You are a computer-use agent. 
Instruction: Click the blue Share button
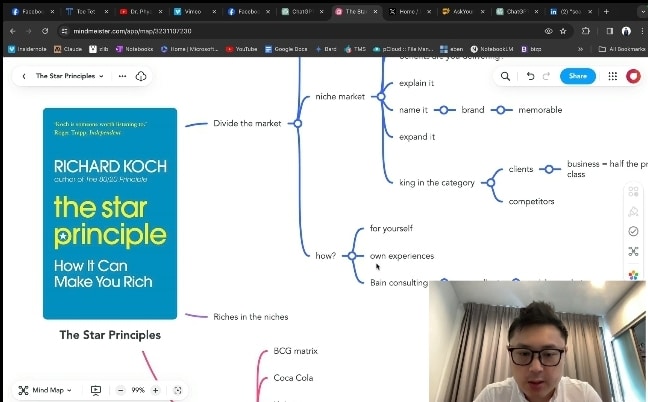(578, 76)
